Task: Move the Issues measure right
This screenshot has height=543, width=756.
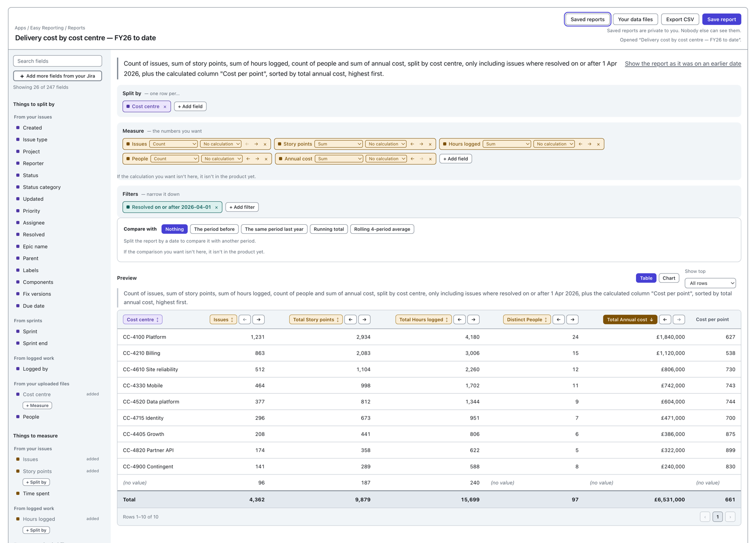Action: [256, 144]
